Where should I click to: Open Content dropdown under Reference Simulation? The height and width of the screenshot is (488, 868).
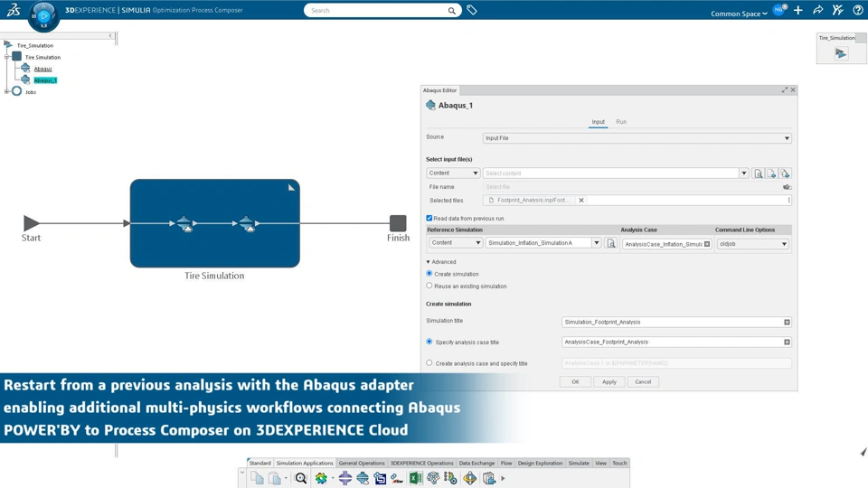pos(456,243)
